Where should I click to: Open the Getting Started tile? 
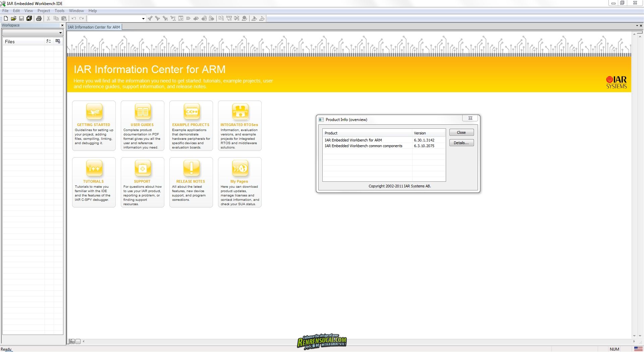[94, 126]
